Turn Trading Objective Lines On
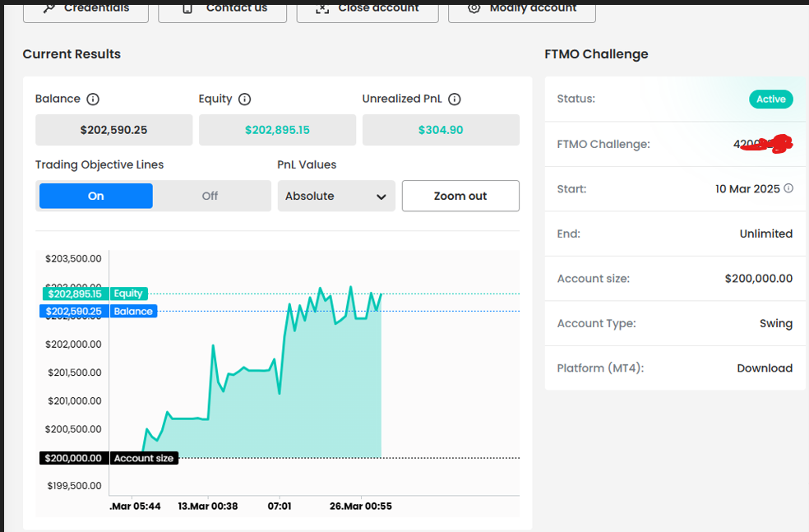Viewport: 809px width, 532px height. (x=96, y=196)
